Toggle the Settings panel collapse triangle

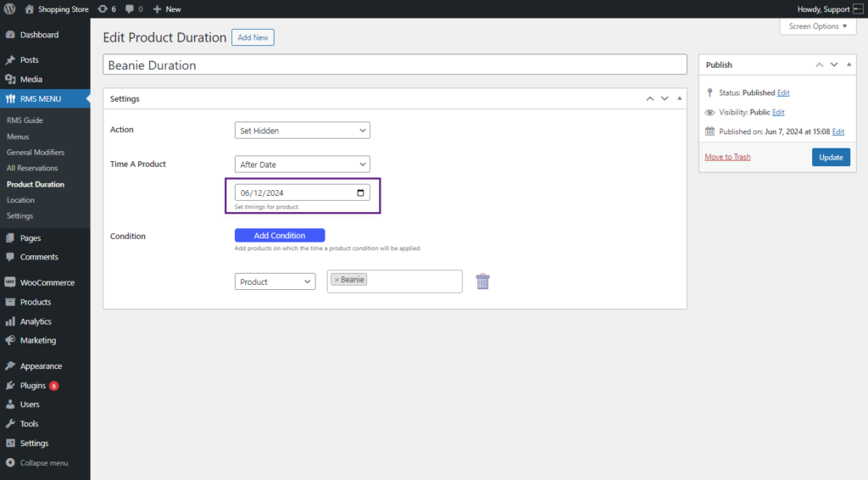(680, 98)
